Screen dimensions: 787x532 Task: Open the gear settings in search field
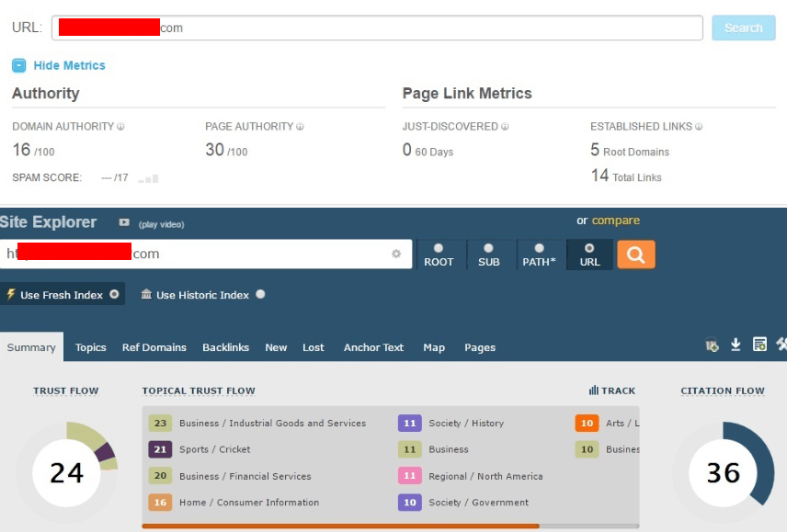(x=396, y=254)
